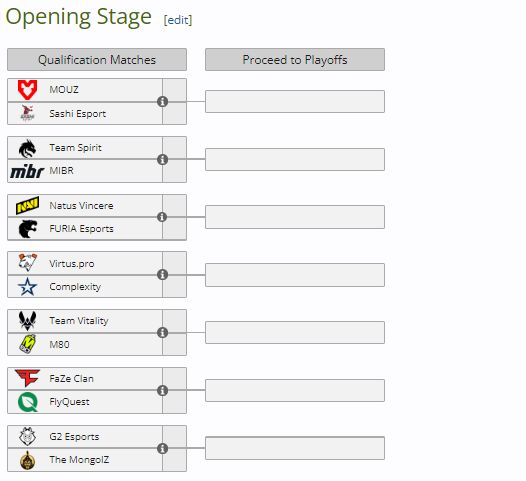
Task: Click the empty playoff slot for MOUZ match
Action: pyautogui.click(x=295, y=101)
